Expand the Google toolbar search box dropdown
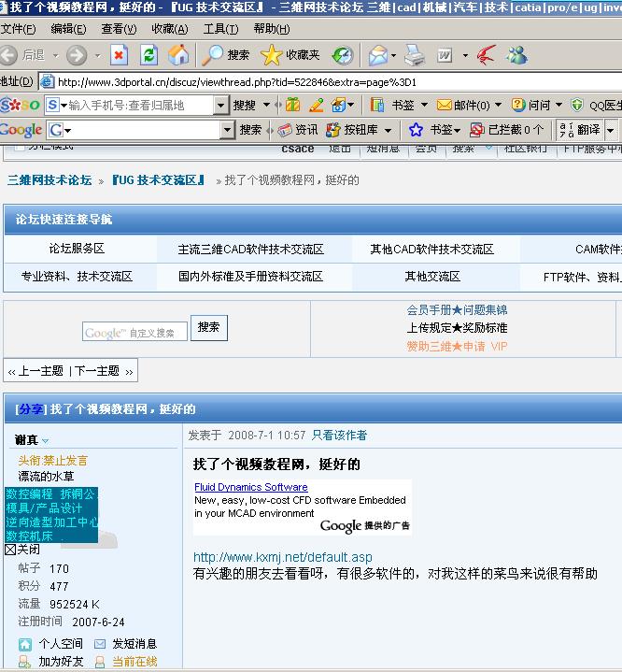622x672 pixels. point(228,129)
